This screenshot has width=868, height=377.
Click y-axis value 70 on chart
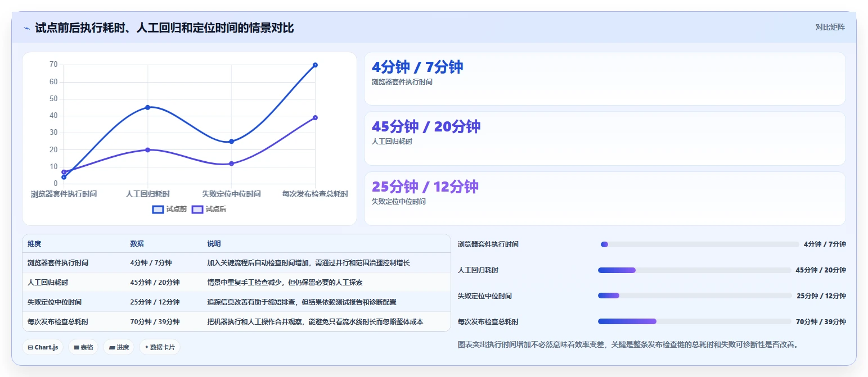tap(53, 65)
